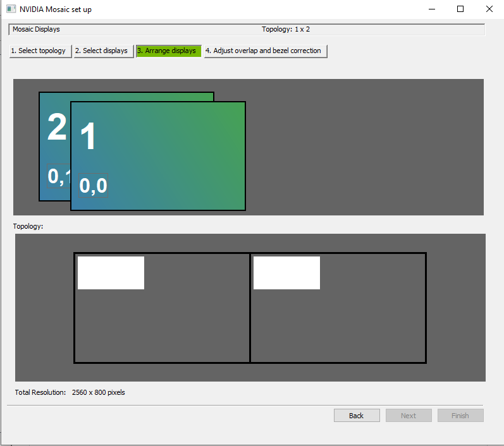Open the Select displays step

tap(104, 51)
